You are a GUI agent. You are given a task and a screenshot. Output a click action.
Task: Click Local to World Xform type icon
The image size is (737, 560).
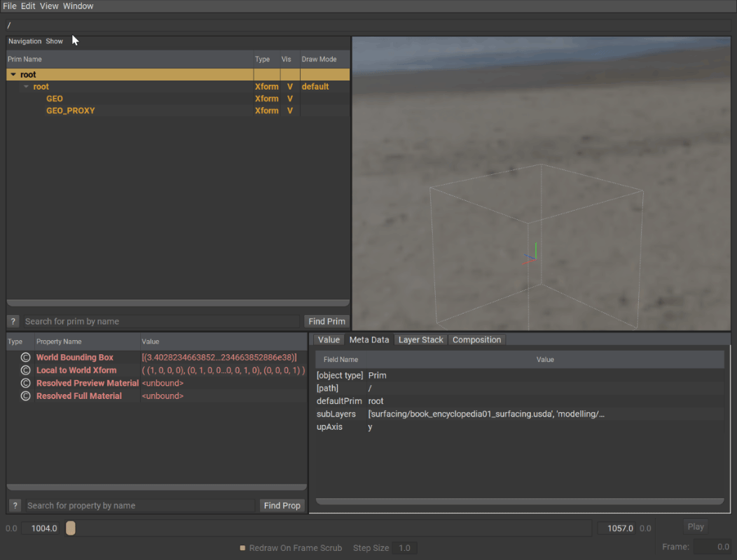point(26,370)
